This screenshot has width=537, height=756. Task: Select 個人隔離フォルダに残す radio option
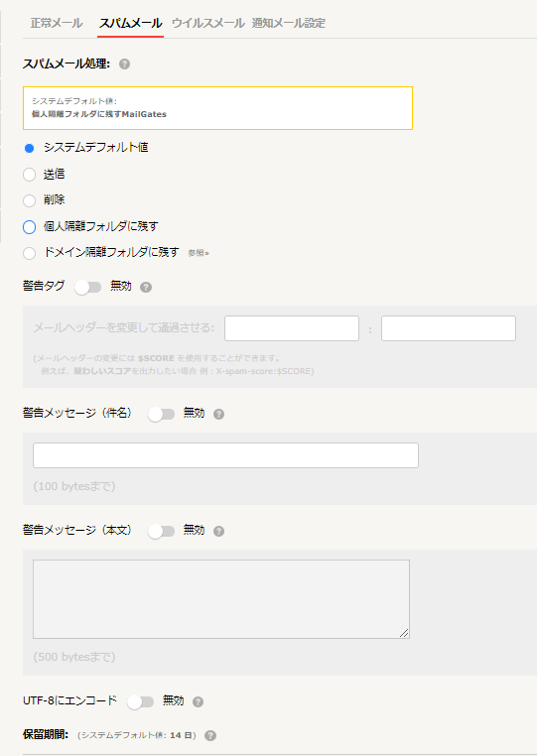coord(30,227)
